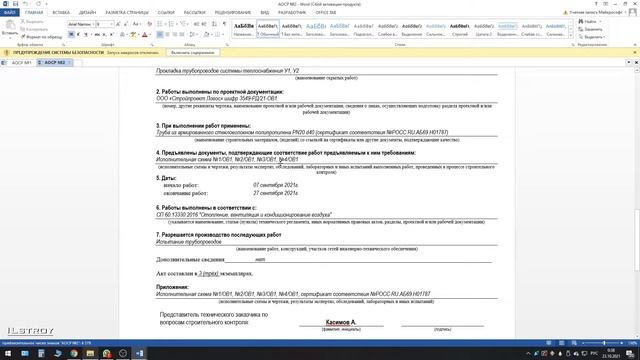The height and width of the screenshot is (360, 640).
Task: Click the Superscript x² icon
Action: 111,35
